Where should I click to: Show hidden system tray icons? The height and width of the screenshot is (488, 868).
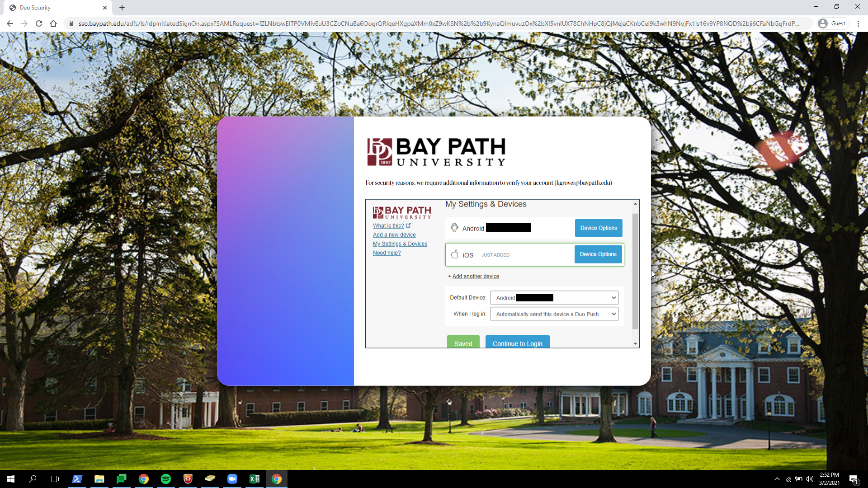pyautogui.click(x=777, y=479)
